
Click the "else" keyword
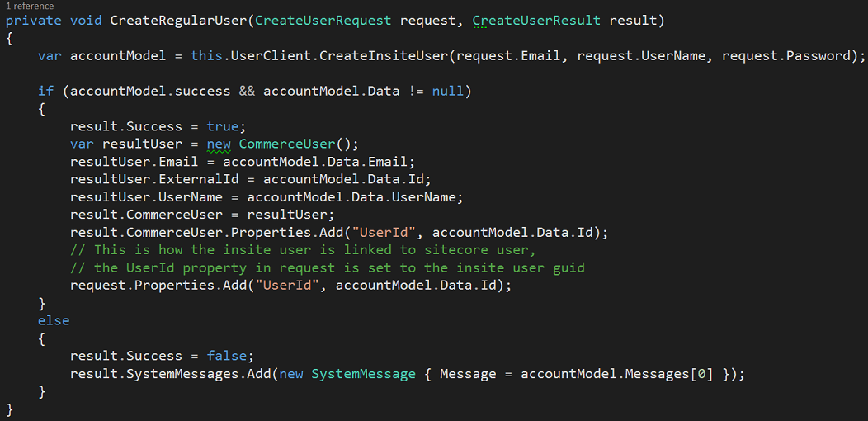coord(54,320)
